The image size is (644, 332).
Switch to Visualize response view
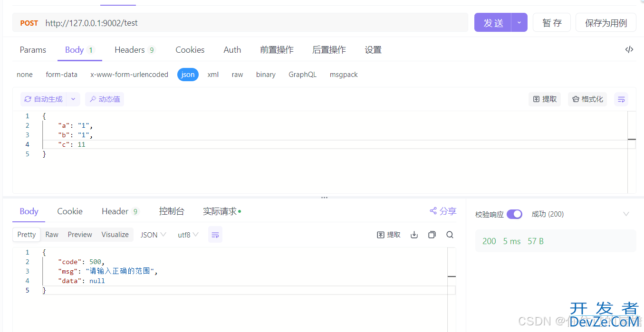pos(115,235)
